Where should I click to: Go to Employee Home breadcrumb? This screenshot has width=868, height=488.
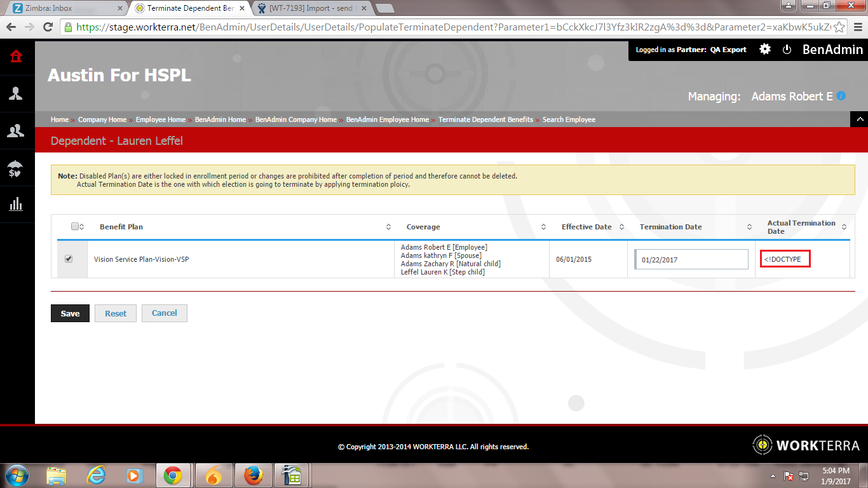pyautogui.click(x=161, y=119)
